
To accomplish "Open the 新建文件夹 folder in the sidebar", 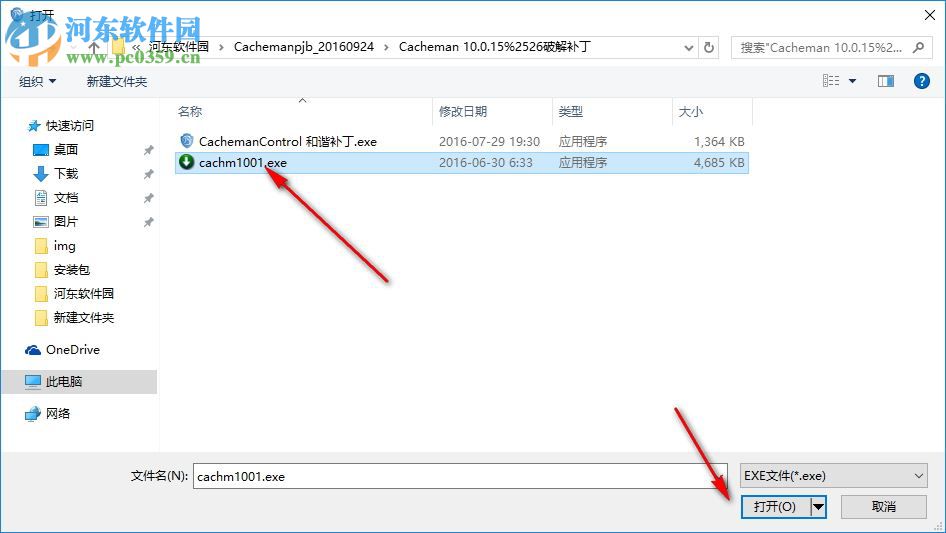I will point(84,318).
